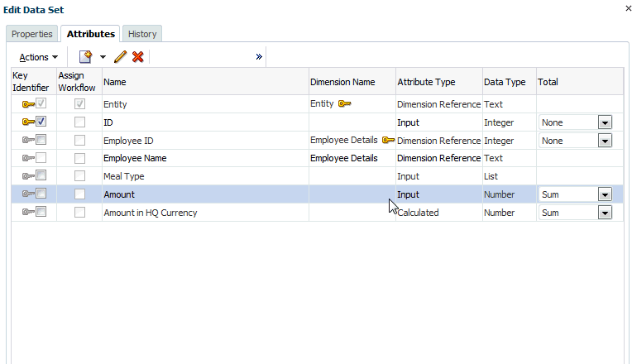This screenshot has height=364, width=632.
Task: Click the Dimension Name column header
Action: coord(352,82)
